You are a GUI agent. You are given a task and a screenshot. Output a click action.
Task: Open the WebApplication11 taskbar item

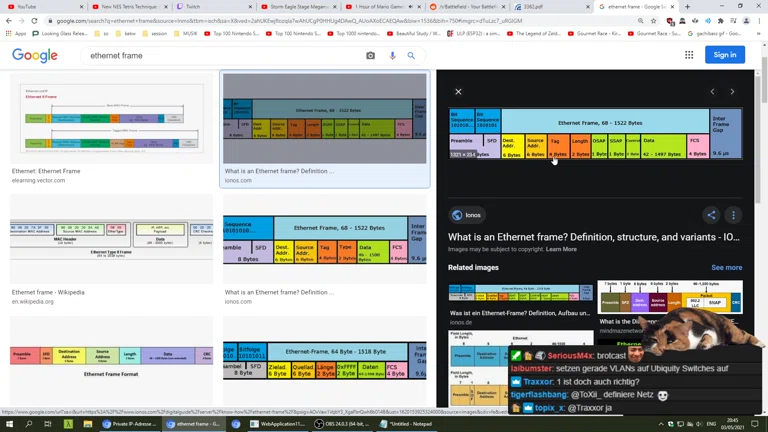279,424
